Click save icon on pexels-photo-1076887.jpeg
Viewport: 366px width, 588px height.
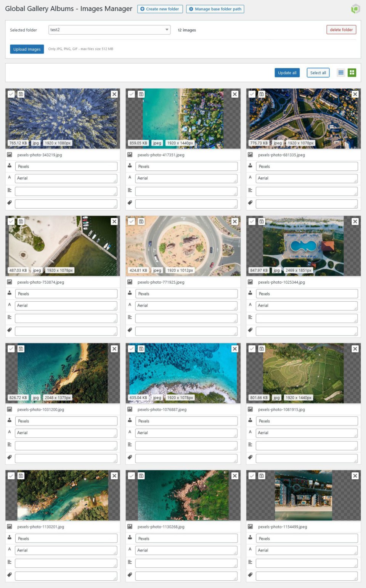point(141,349)
